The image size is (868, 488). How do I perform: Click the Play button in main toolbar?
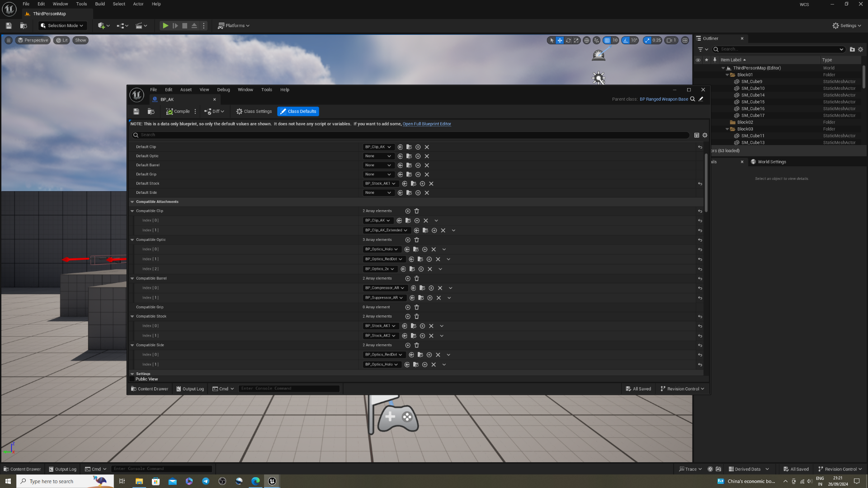(x=165, y=26)
